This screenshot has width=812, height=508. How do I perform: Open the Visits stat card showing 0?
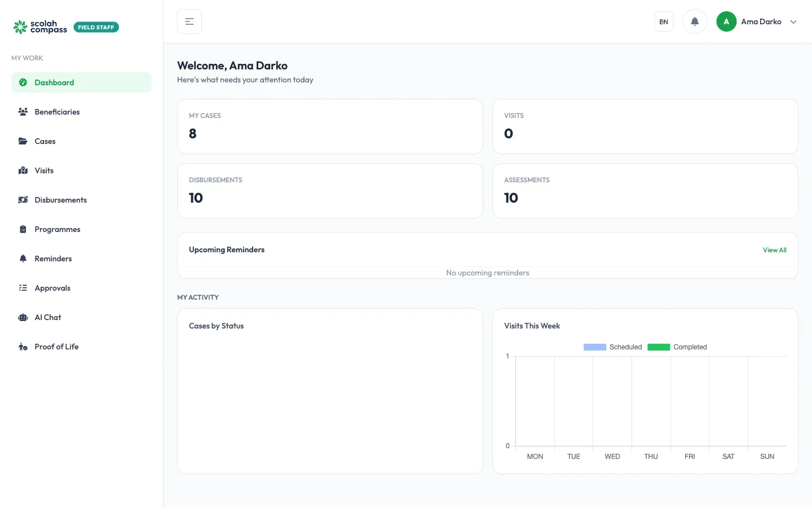point(645,126)
